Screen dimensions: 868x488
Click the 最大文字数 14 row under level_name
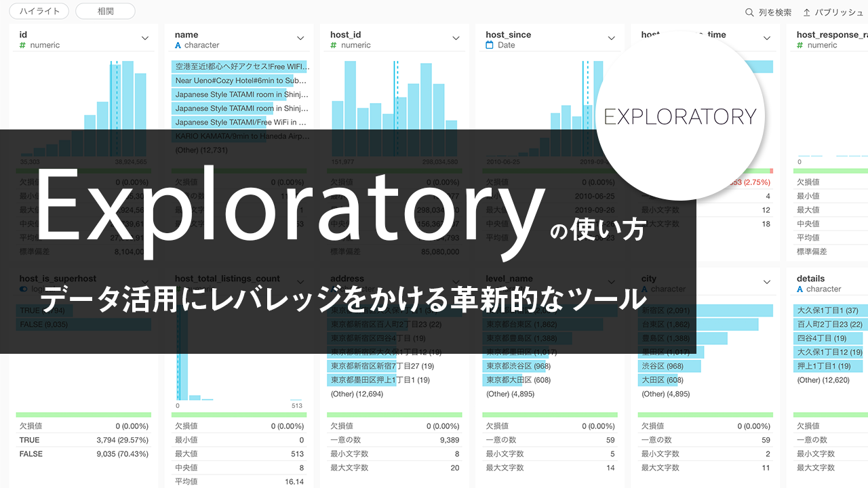(x=550, y=468)
